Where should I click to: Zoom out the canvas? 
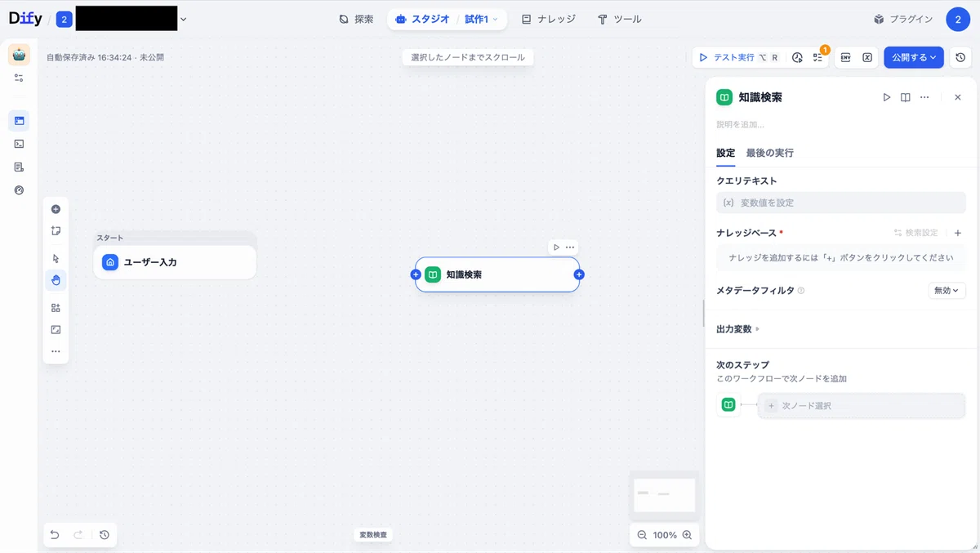tap(642, 535)
